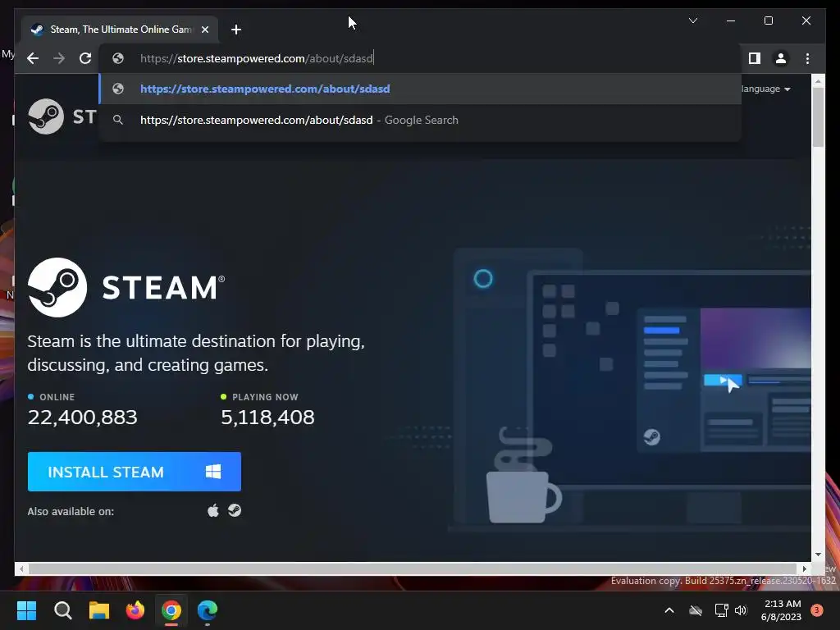This screenshot has height=630, width=840.
Task: Click the 'Also available on:' text
Action: click(x=71, y=512)
